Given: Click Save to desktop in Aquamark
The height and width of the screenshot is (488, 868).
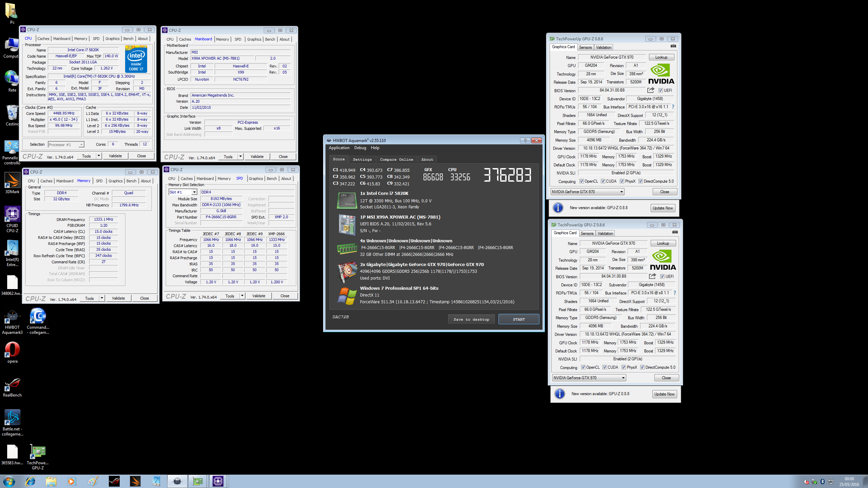Looking at the screenshot, I should click(471, 319).
